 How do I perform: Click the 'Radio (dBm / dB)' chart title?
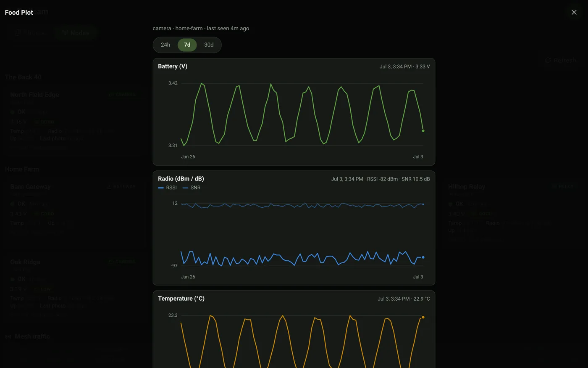(181, 179)
